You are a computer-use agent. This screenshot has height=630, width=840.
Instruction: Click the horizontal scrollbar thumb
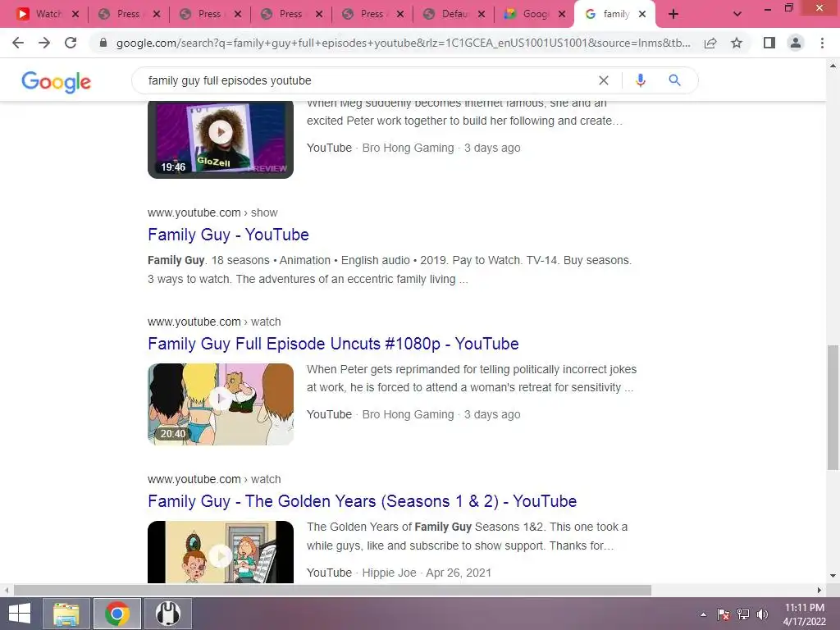(332, 591)
